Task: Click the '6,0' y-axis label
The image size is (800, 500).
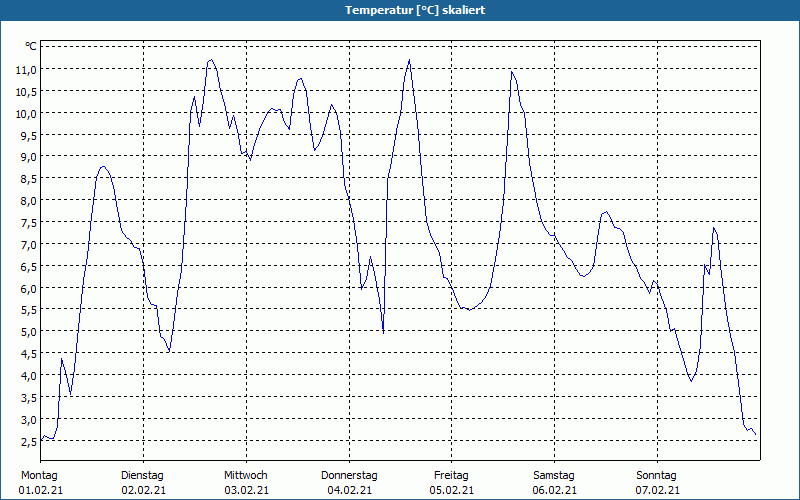Action: tap(29, 289)
